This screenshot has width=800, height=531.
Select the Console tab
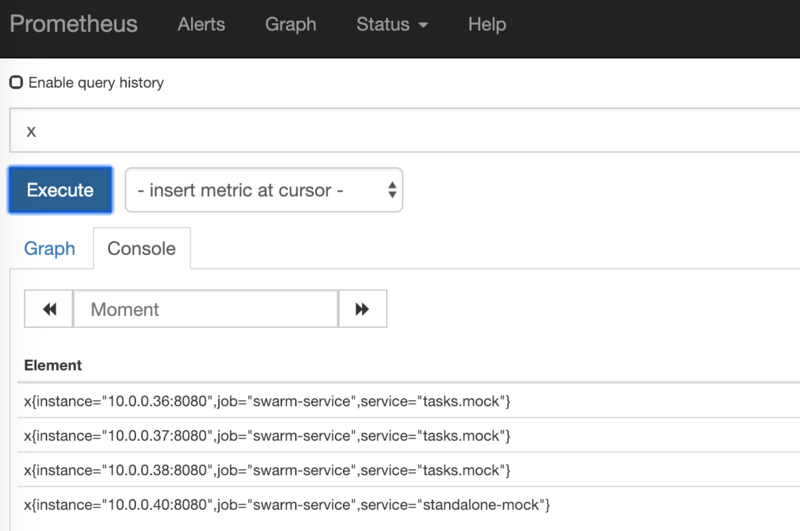[x=141, y=248]
